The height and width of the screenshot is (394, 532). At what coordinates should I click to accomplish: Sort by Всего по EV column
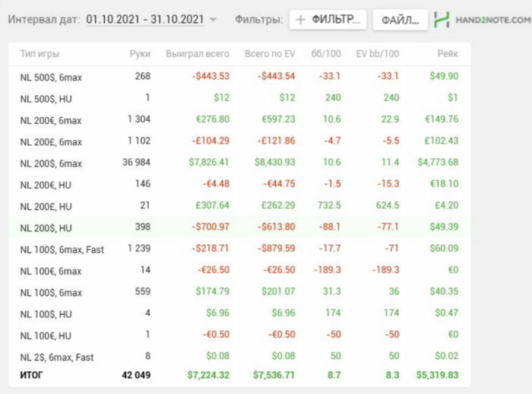coord(270,54)
